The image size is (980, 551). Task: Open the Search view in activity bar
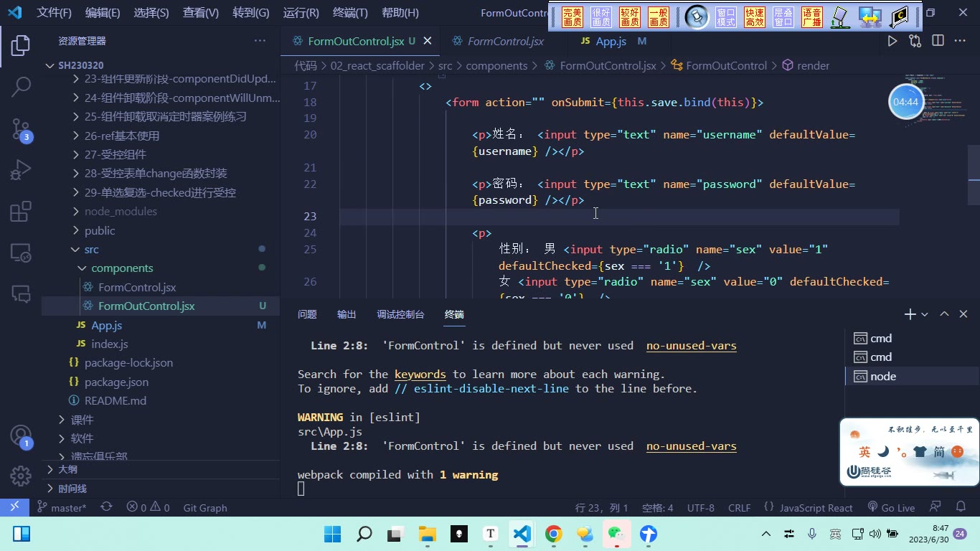(x=21, y=87)
